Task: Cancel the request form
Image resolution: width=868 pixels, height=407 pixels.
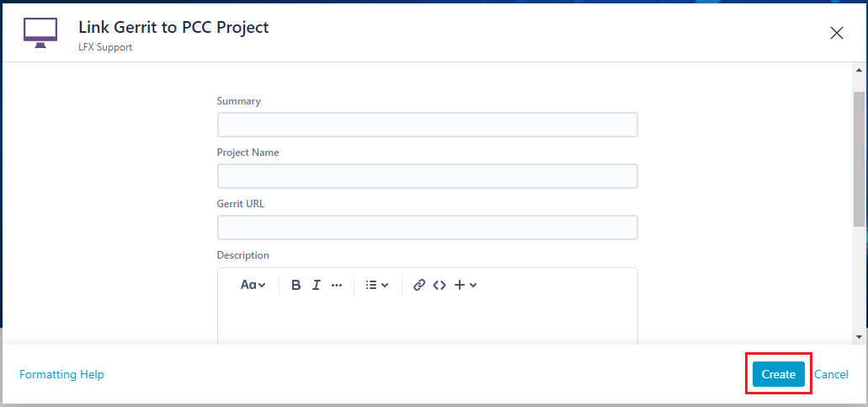Action: coord(831,374)
